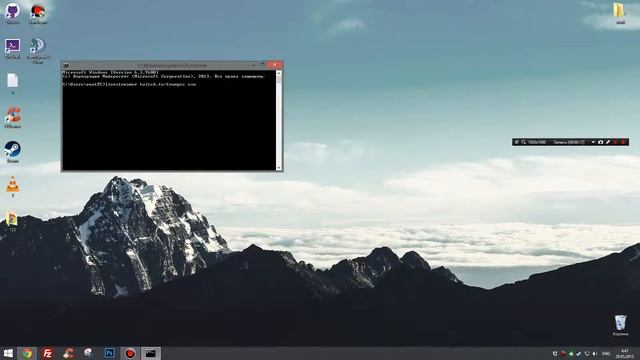Screen dimensions: 640x360
Task: Open the orange-red application shortcut above Steam
Action: 13,117
